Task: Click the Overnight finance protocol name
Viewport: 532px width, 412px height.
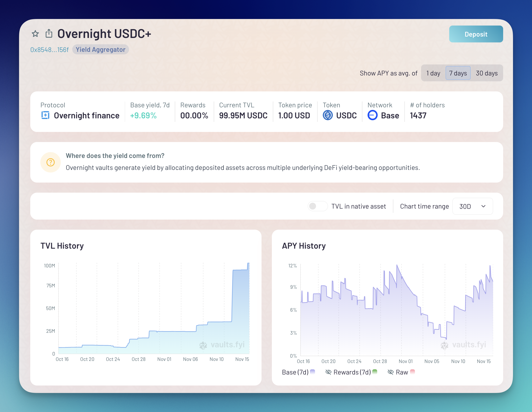Action: [x=87, y=115]
